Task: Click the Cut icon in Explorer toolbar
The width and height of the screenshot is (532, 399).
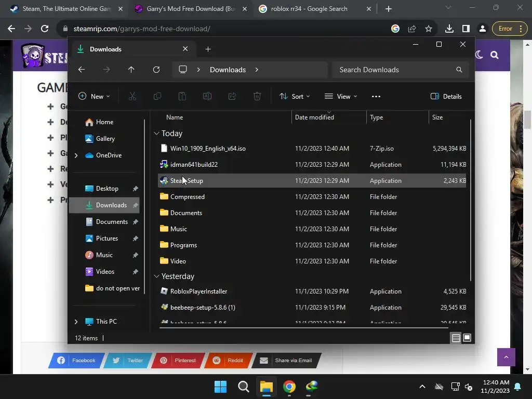Action: 132,96
